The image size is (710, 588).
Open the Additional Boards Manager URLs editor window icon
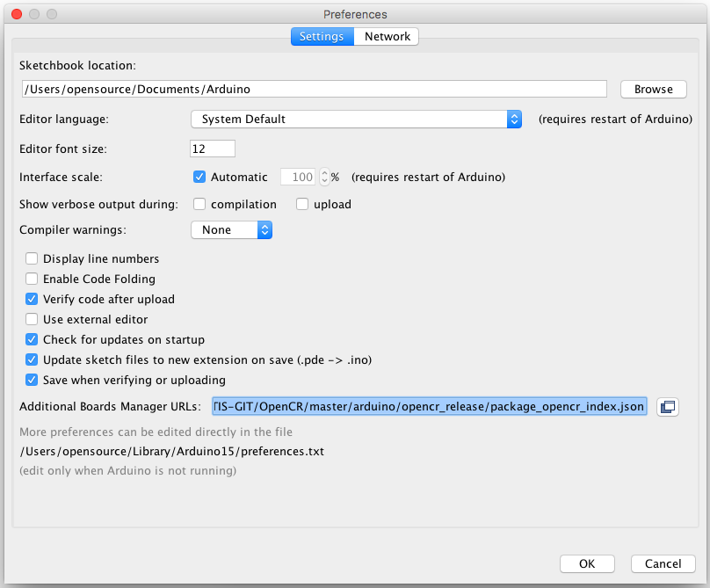pyautogui.click(x=668, y=407)
